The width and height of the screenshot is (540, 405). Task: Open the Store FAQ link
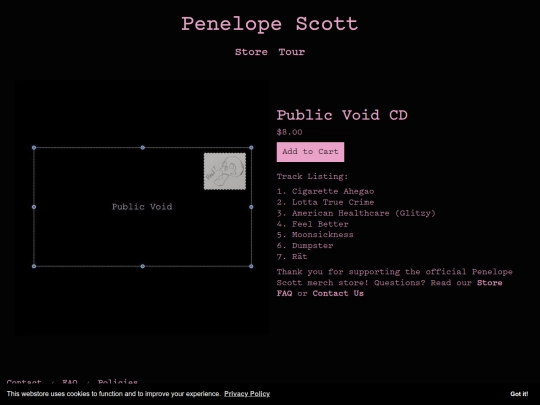tap(389, 288)
